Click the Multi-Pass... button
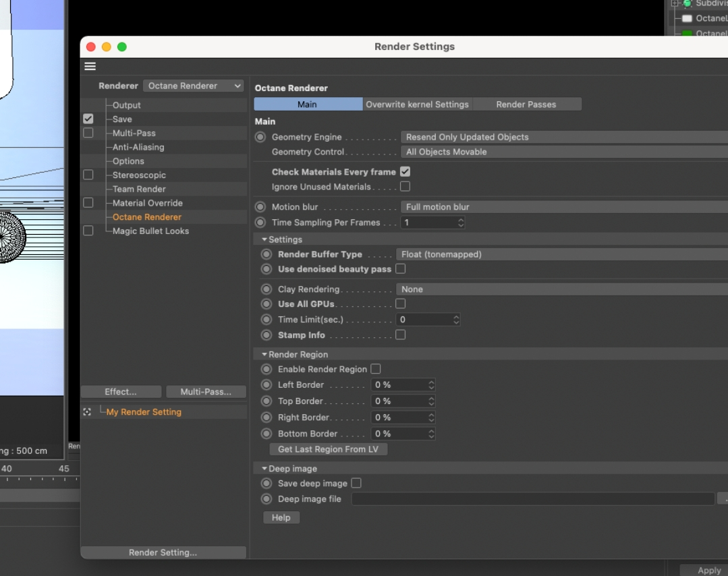This screenshot has width=728, height=576. tap(206, 392)
